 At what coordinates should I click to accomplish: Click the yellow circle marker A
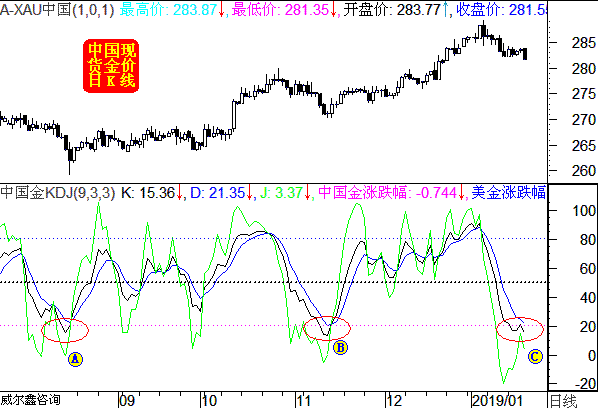click(76, 358)
